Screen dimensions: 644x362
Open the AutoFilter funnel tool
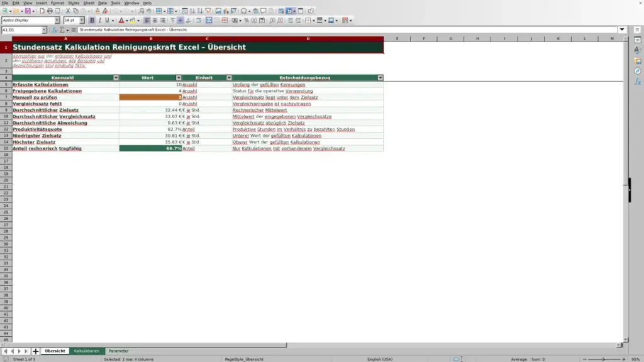point(208,11)
